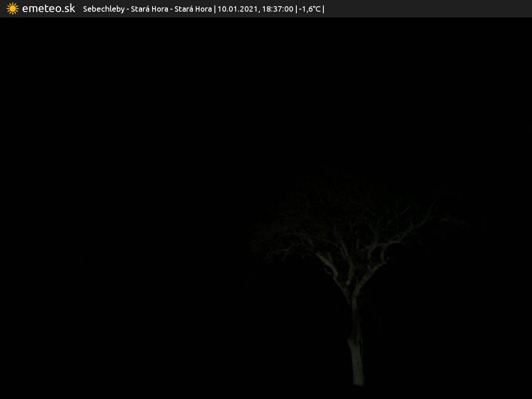
Task: Click the orange sun logo icon
Action: coord(12,9)
